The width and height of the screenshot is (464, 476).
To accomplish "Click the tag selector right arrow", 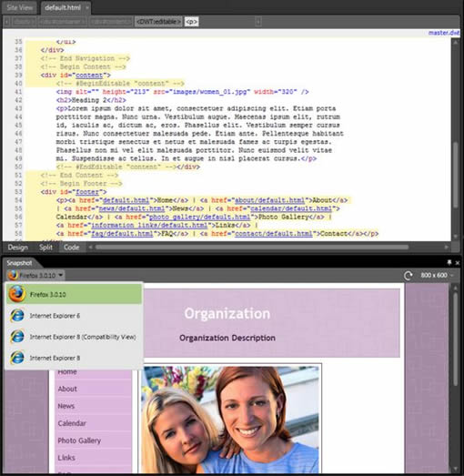I will (x=258, y=22).
